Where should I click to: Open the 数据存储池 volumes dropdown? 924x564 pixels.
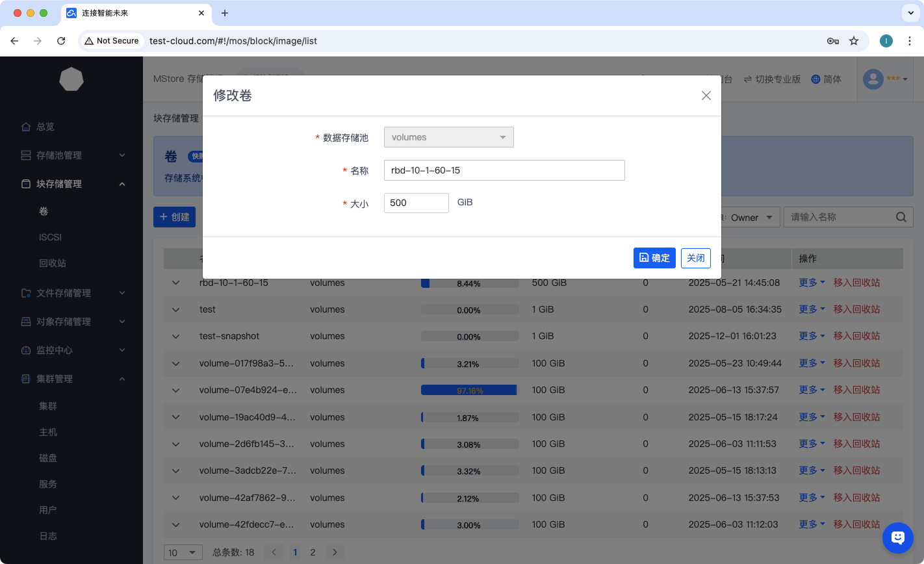[448, 137]
